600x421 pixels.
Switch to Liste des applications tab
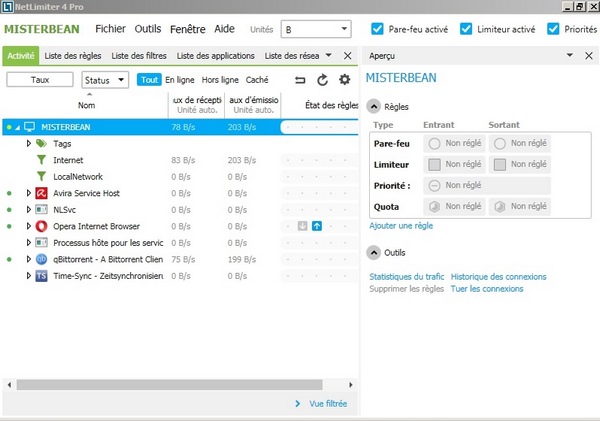(x=215, y=56)
